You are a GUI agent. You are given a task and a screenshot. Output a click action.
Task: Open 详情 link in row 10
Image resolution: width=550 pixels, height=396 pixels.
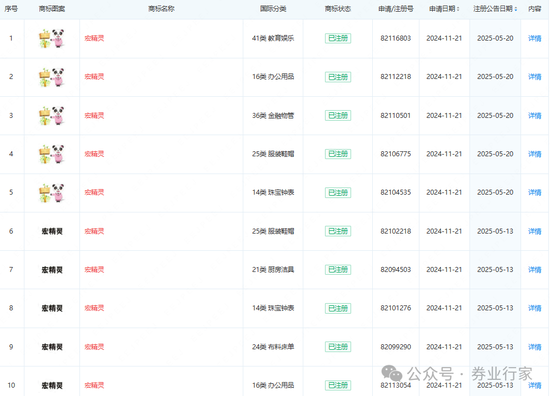[535, 385]
